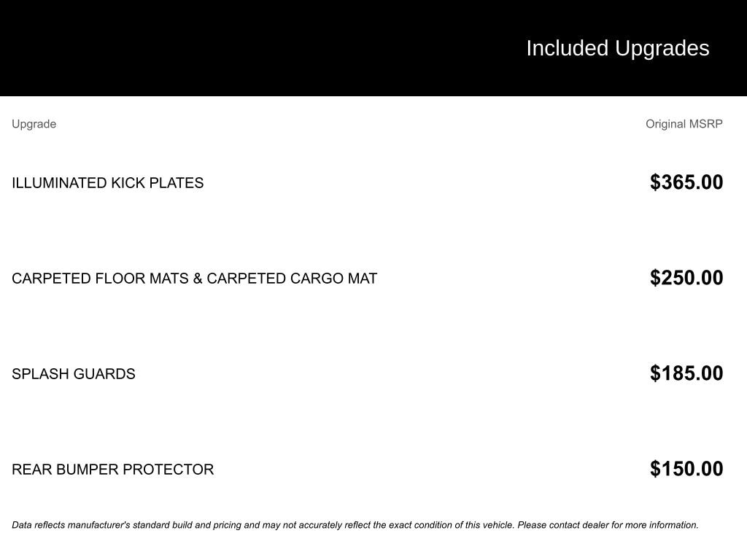Select the word "ILLUMINATED" in the first upgrade
747x560 pixels.
click(59, 183)
